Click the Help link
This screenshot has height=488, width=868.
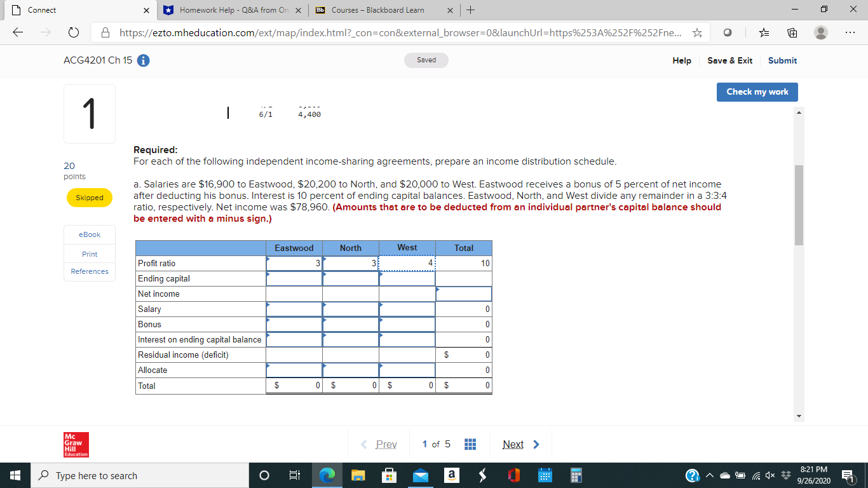[682, 60]
